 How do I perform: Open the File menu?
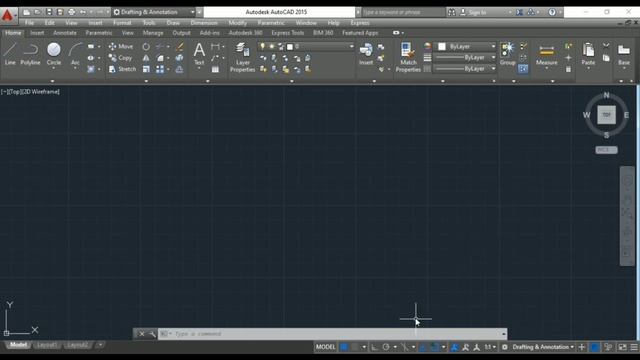pyautogui.click(x=29, y=23)
